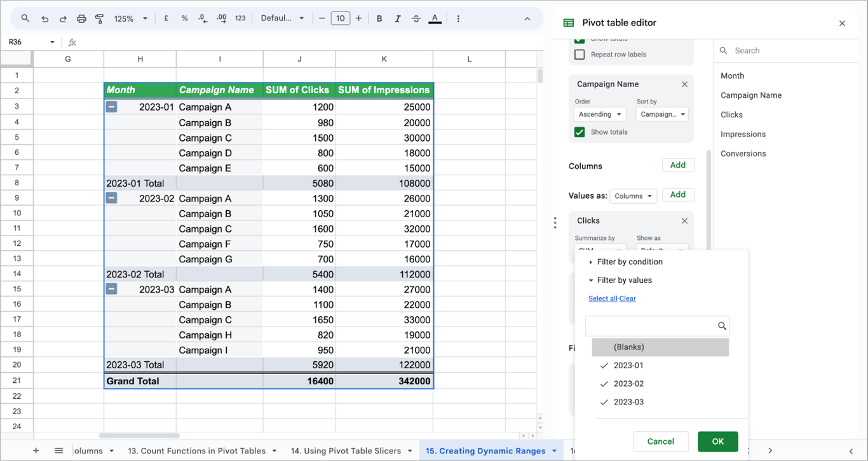Toggle strikethrough formatting
Image resolution: width=868 pixels, height=461 pixels.
click(x=416, y=18)
